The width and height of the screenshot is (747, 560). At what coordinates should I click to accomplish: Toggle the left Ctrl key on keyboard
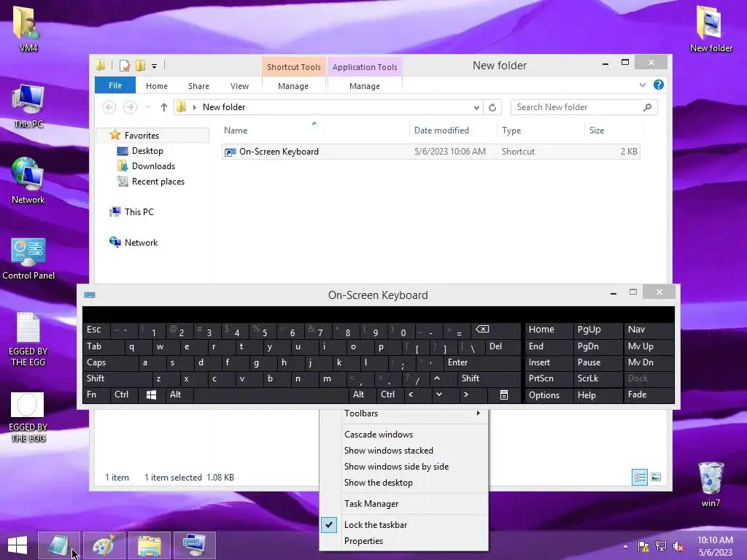[x=124, y=394]
